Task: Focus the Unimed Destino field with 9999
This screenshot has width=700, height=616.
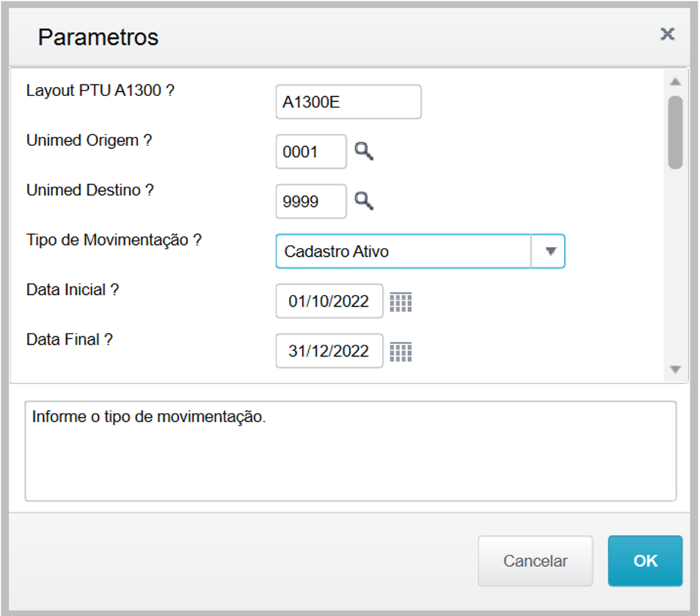Action: coord(311,201)
